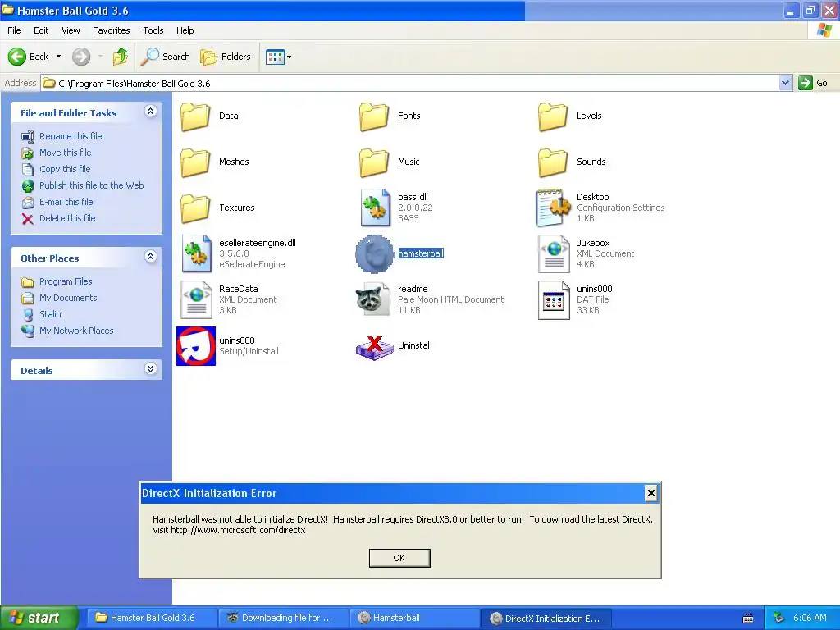
Task: Go to My Documents in Other Places
Action: coord(68,298)
